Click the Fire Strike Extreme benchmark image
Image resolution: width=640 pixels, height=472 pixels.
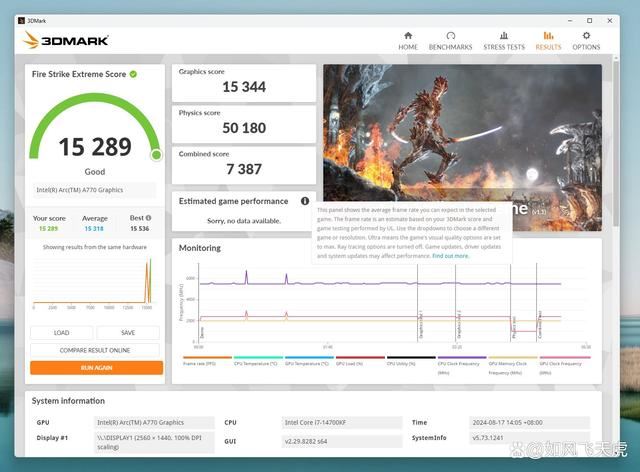point(461,130)
